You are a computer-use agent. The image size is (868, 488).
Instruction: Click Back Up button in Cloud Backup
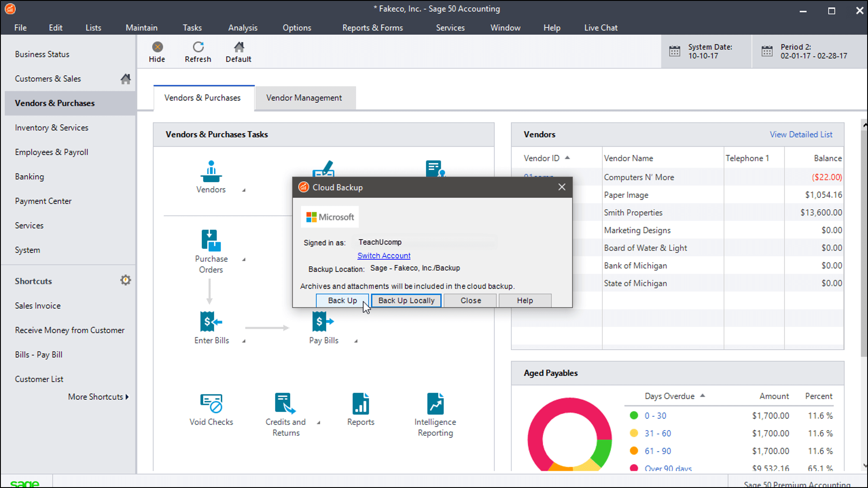pos(342,300)
